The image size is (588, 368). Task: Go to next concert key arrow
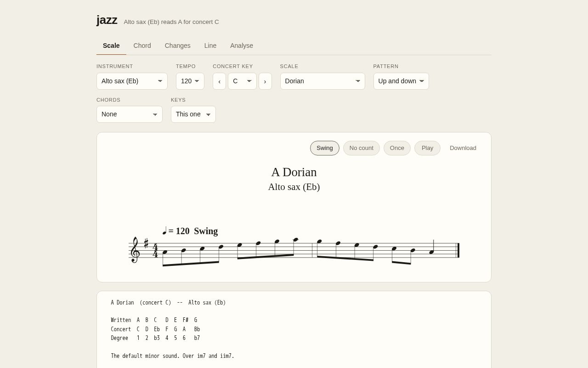[x=265, y=81]
